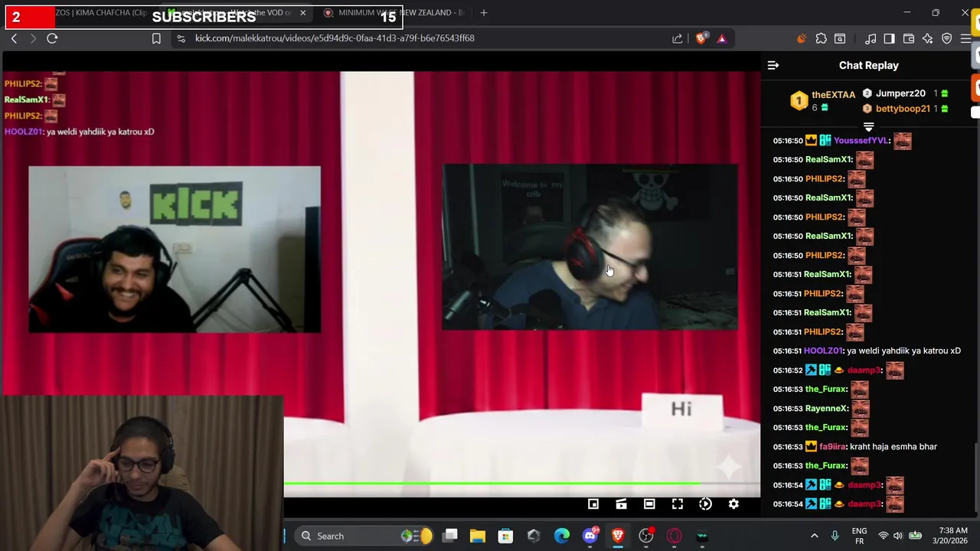Open Leo AI sparkle icon

928,38
